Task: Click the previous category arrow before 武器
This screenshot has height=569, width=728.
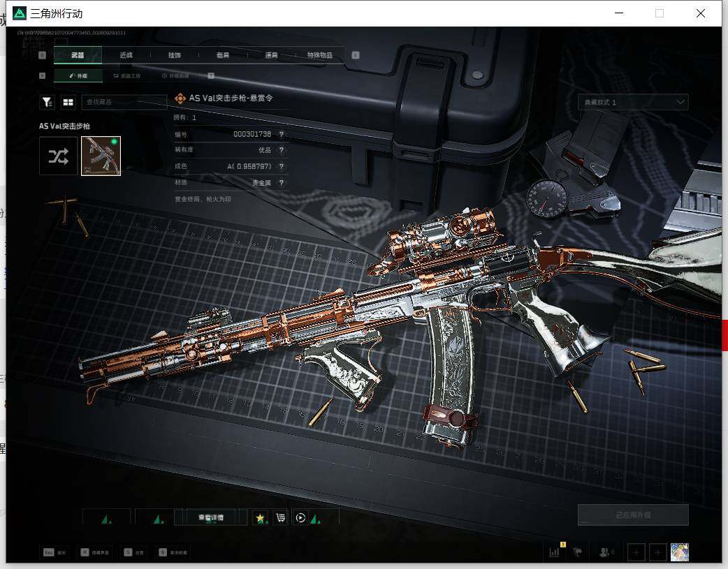Action: click(42, 55)
